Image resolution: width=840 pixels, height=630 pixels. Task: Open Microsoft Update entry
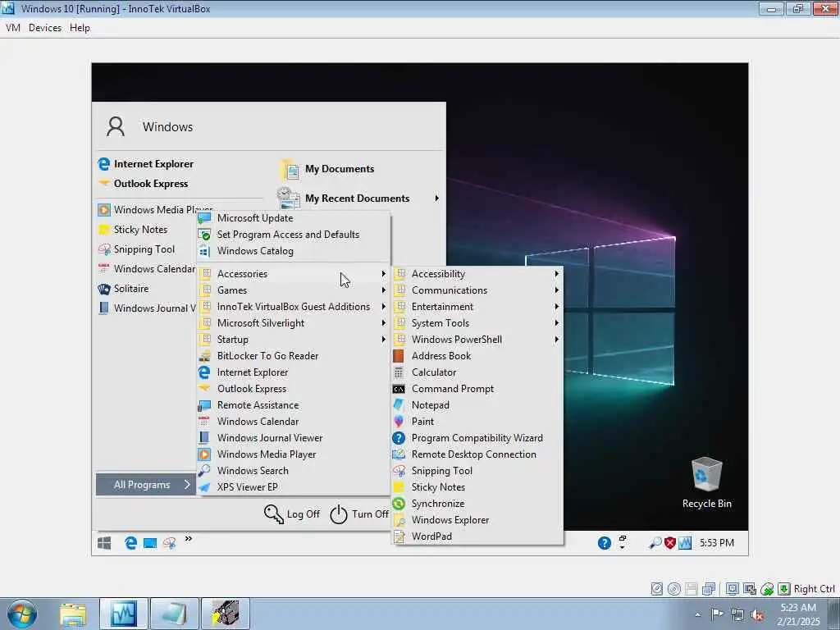click(x=293, y=218)
